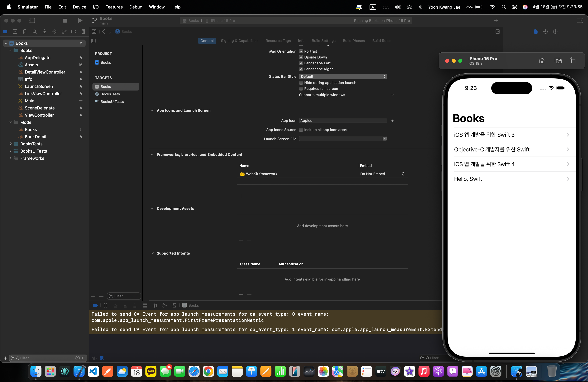
Task: Enable Requires full screen checkbox
Action: pyautogui.click(x=301, y=89)
